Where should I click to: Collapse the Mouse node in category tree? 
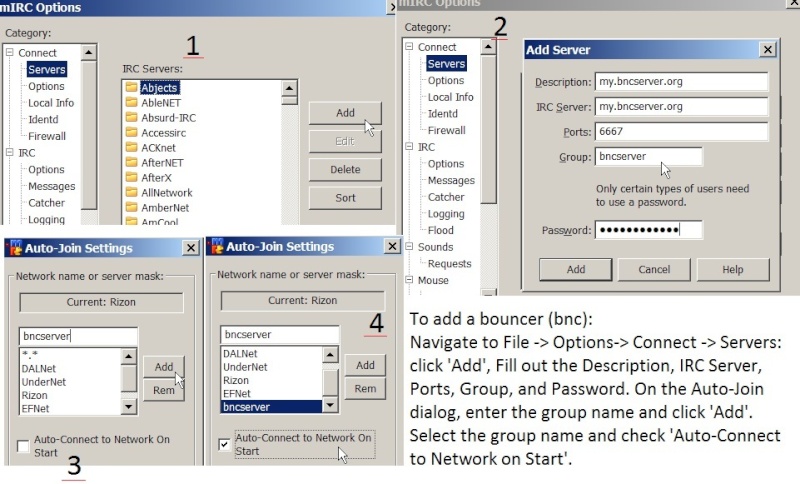(x=409, y=279)
